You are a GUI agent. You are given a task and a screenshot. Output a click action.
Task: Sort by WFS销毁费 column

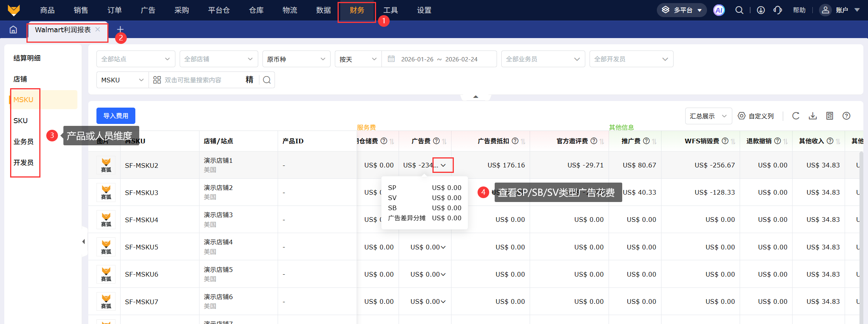coord(733,141)
